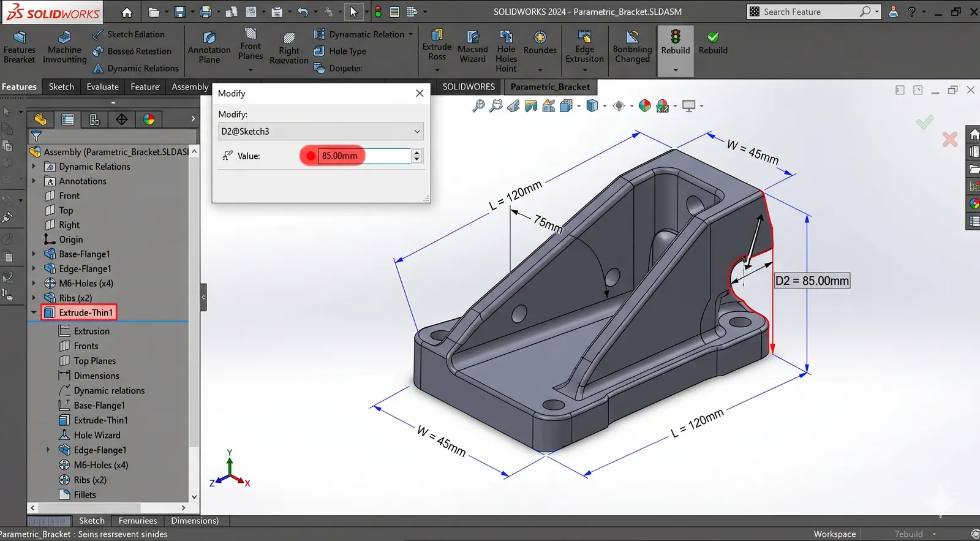Click the monitor View Settings icon
The height and width of the screenshot is (541, 980).
[x=689, y=106]
